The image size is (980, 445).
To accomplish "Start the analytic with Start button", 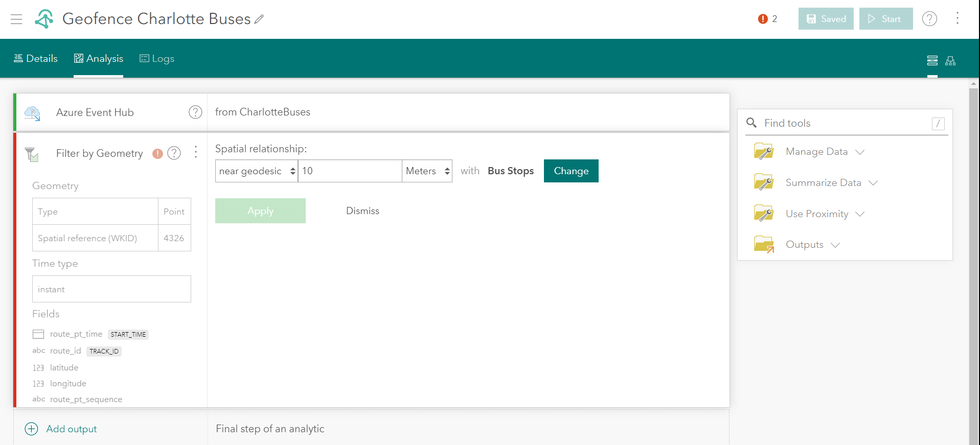I will pyautogui.click(x=886, y=19).
